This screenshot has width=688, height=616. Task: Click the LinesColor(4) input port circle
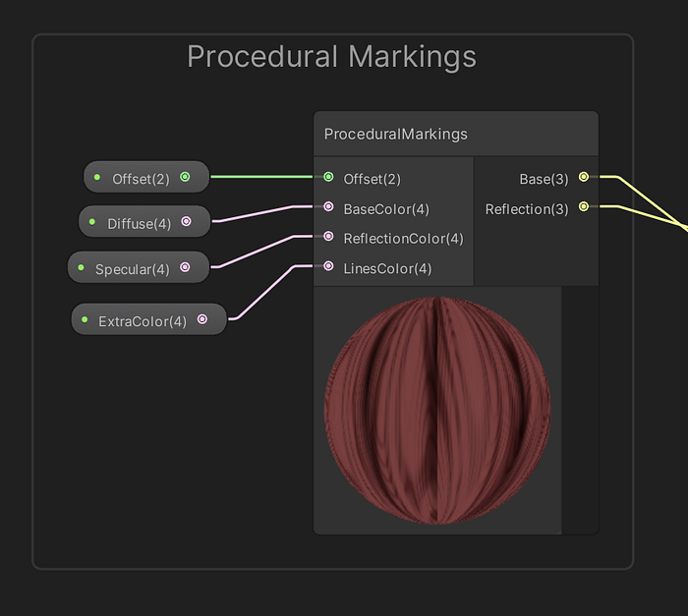coord(328,266)
